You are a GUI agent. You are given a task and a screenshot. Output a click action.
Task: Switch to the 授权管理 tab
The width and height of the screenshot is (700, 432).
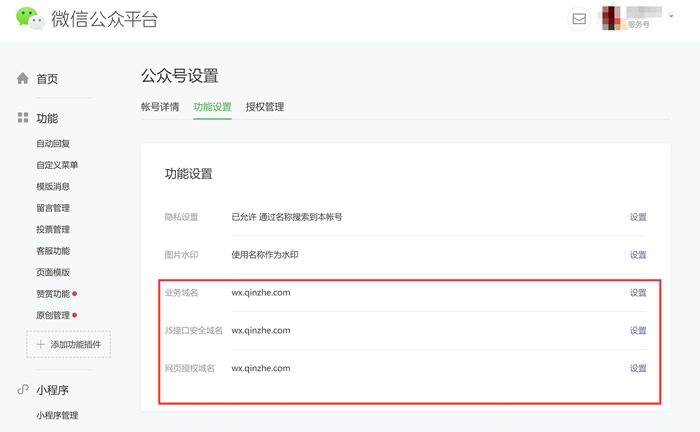tap(265, 107)
